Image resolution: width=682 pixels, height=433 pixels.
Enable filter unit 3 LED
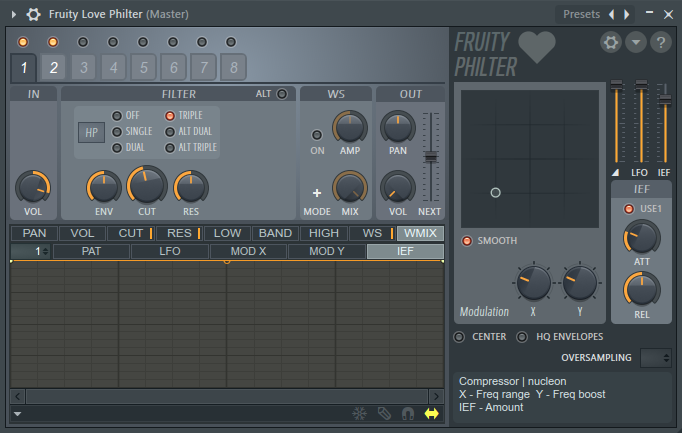(83, 42)
